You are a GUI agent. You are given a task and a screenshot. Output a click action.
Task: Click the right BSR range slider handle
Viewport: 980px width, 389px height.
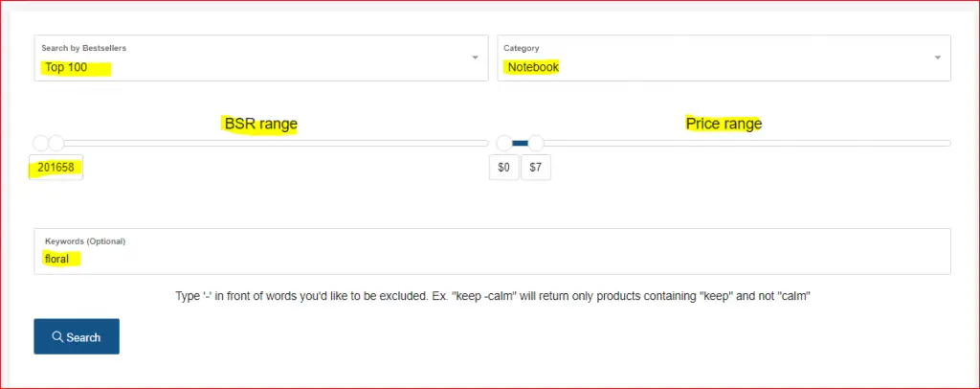[56, 143]
